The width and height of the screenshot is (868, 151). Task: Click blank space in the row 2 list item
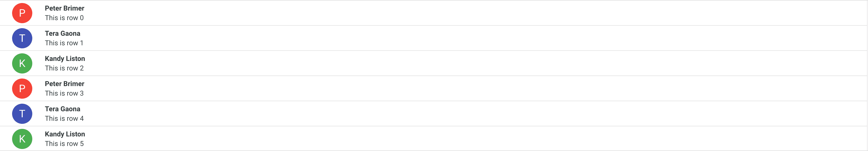click(x=438, y=64)
